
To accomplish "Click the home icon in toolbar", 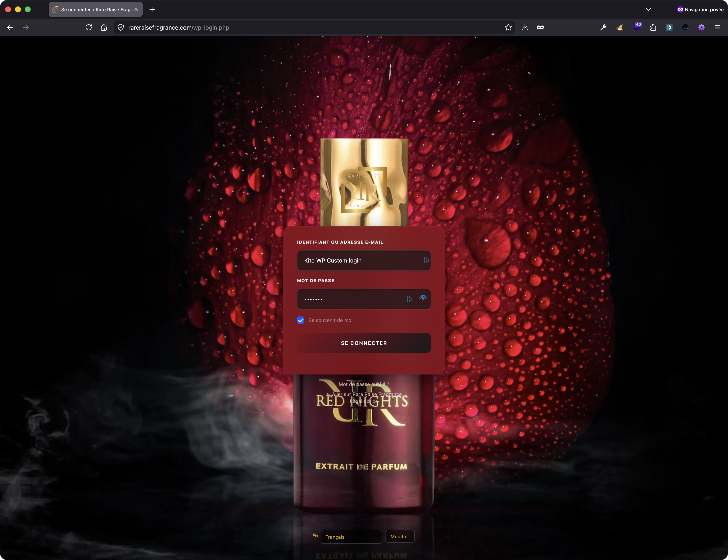I will tap(104, 28).
